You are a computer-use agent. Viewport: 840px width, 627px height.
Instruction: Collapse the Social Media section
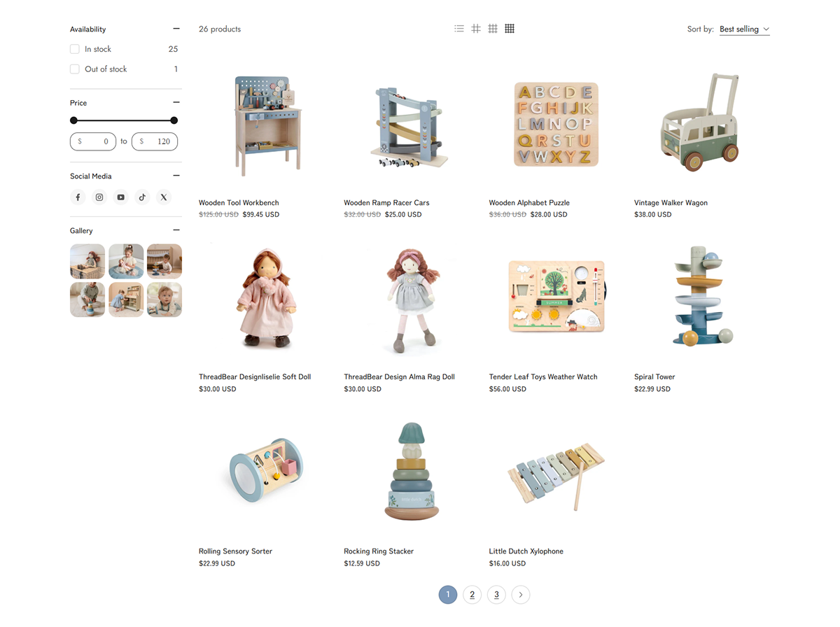point(176,176)
